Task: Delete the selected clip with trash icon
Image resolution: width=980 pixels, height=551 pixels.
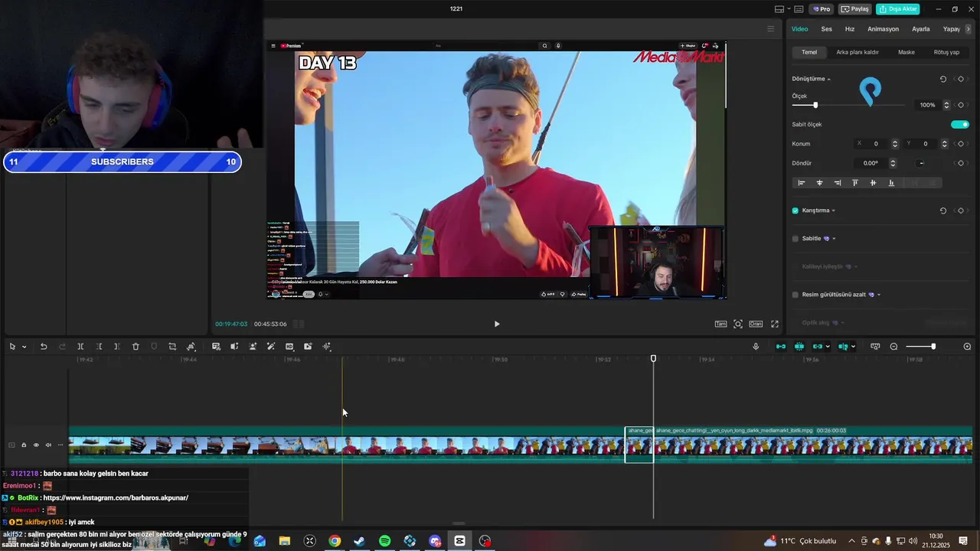Action: click(x=136, y=347)
